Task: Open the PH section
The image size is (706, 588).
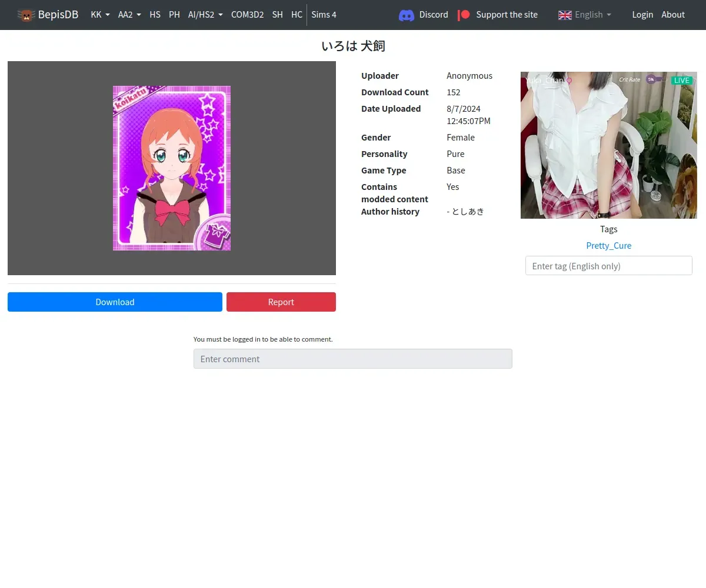Action: pos(174,15)
